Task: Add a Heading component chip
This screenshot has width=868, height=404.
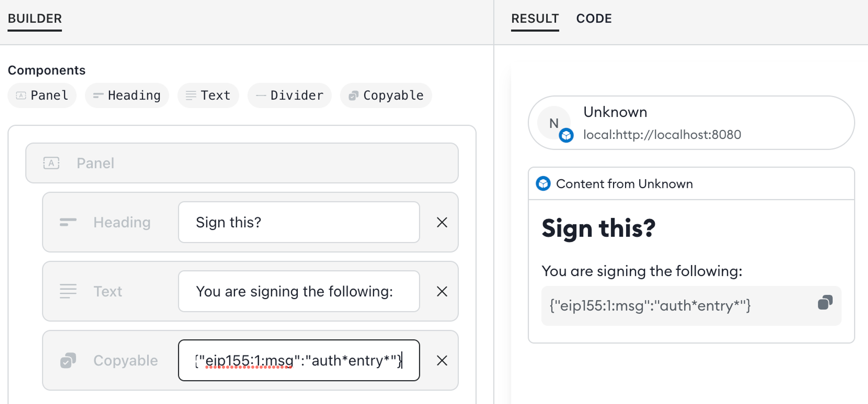Action: click(x=127, y=96)
